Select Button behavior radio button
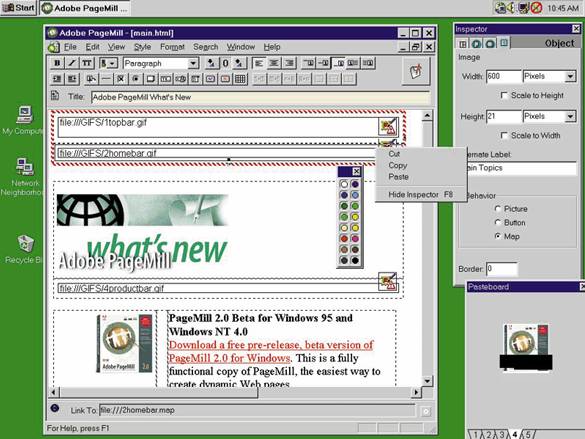Image resolution: width=585 pixels, height=439 pixels. pos(497,222)
